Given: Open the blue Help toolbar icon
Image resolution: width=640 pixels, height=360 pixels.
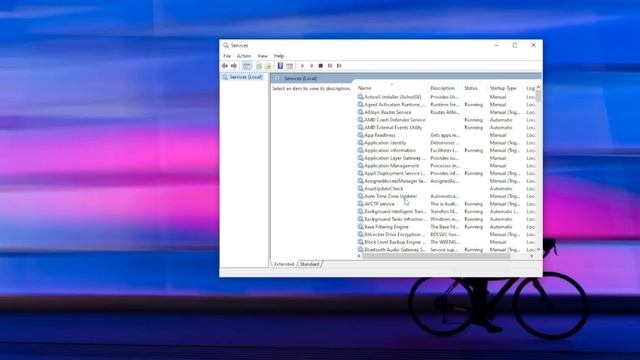Looking at the screenshot, I should (x=280, y=66).
